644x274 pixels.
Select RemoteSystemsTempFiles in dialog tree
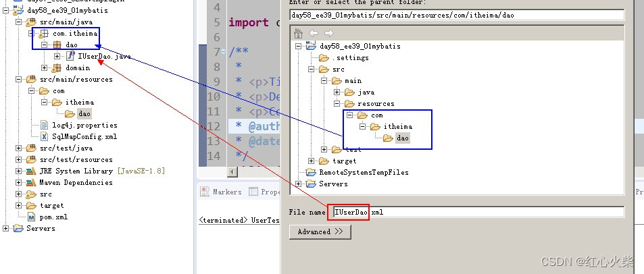pyautogui.click(x=364, y=172)
